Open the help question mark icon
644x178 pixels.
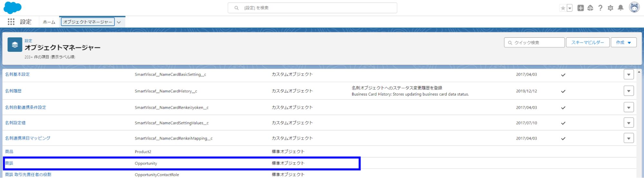point(600,8)
